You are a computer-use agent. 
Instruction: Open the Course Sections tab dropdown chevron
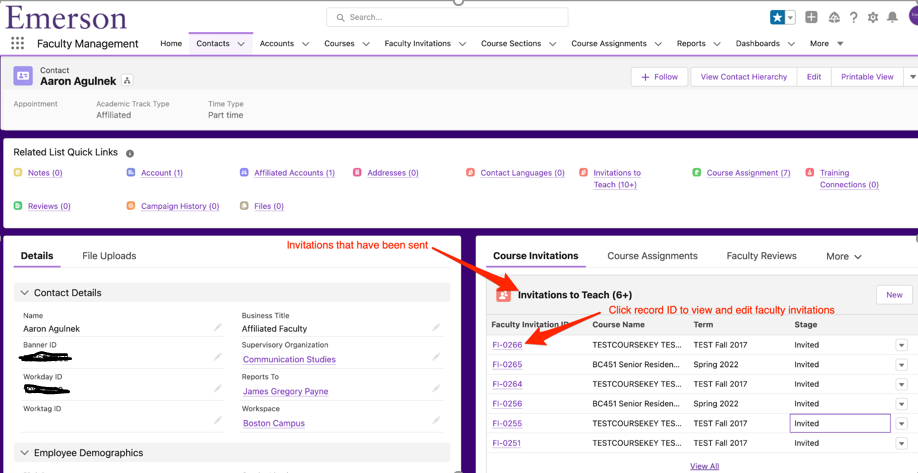(553, 44)
